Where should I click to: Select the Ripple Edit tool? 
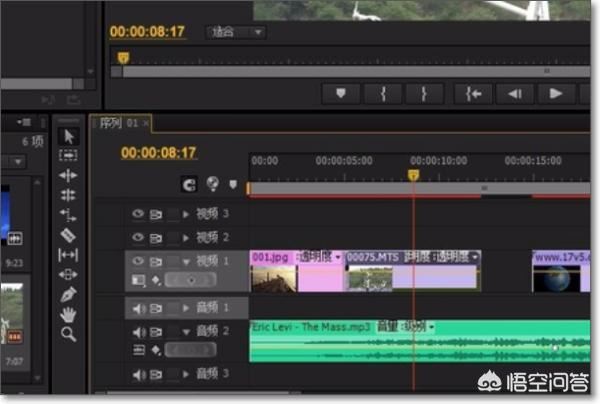(x=68, y=175)
